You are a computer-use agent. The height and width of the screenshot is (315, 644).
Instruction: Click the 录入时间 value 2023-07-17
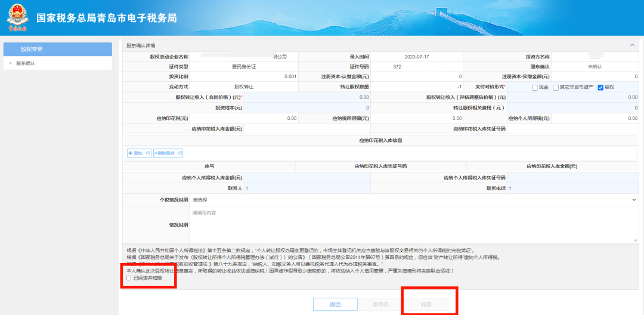[416, 56]
